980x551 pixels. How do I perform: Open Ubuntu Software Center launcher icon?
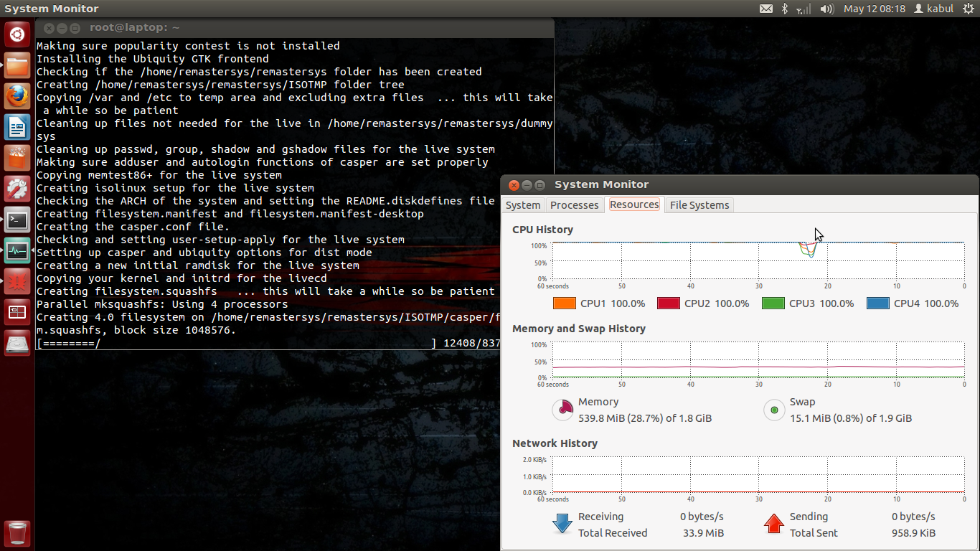click(x=17, y=159)
